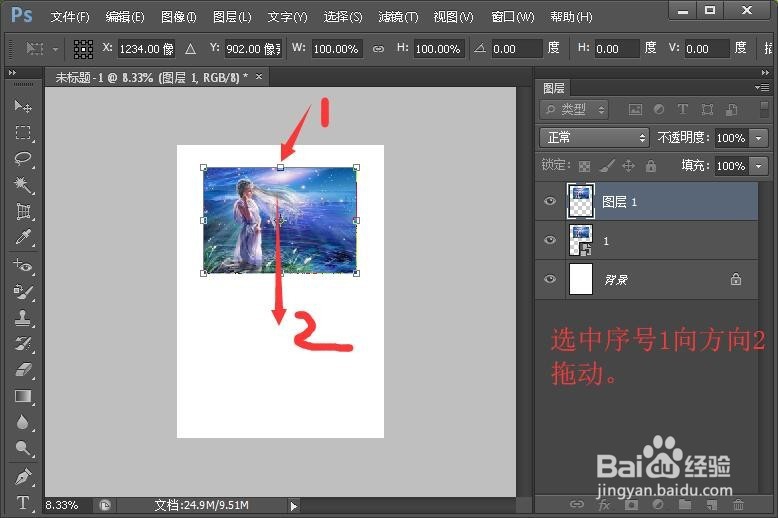
Task: Open the Layers panel flyout menu
Action: pyautogui.click(x=762, y=87)
